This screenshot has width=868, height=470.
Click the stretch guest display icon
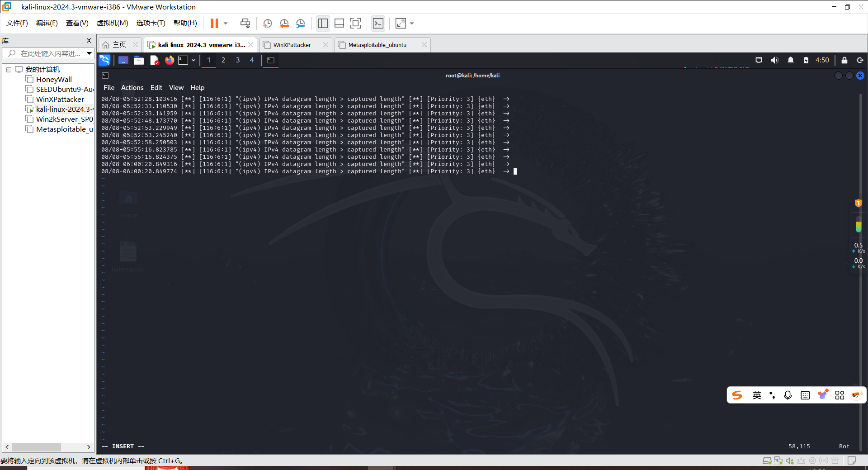click(401, 23)
